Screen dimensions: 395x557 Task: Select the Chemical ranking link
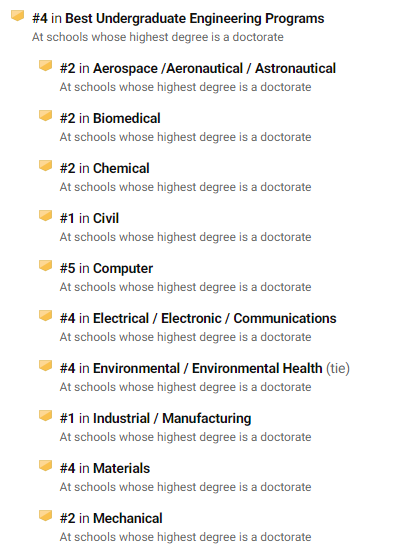pyautogui.click(x=121, y=168)
